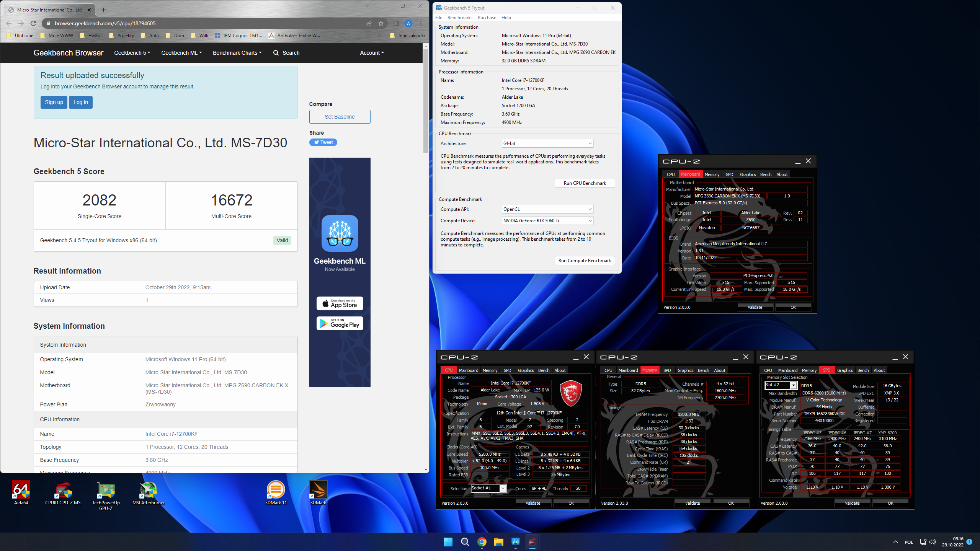This screenshot has width=980, height=551.
Task: Reload the Geekbench browser page
Action: 33,23
